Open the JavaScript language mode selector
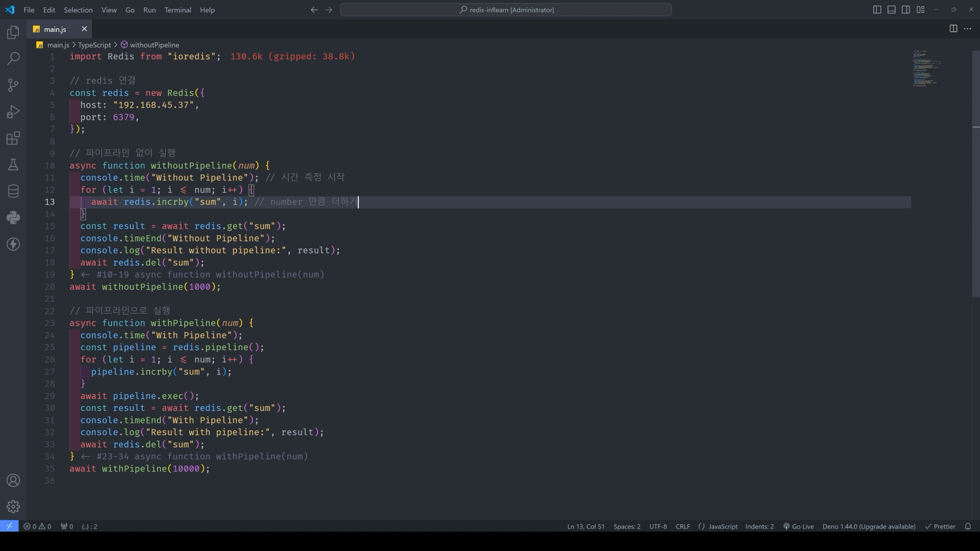The width and height of the screenshot is (980, 551). click(x=718, y=527)
